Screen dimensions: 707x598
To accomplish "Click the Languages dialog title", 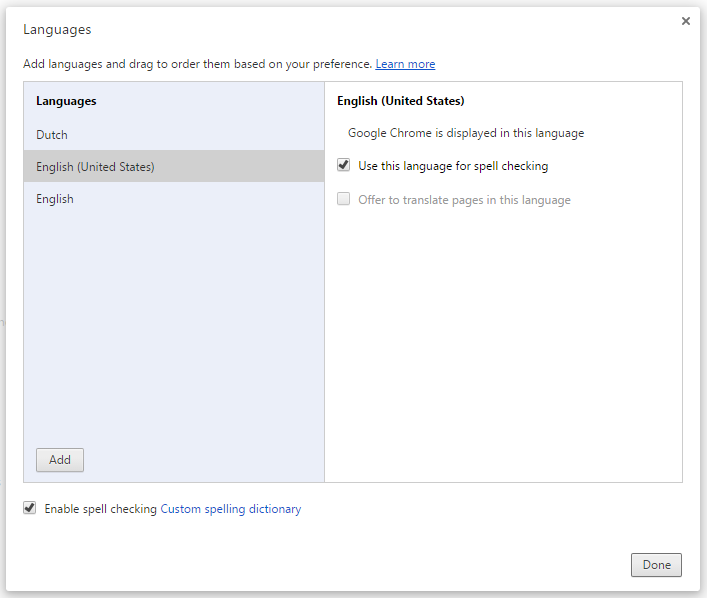I will coord(55,32).
